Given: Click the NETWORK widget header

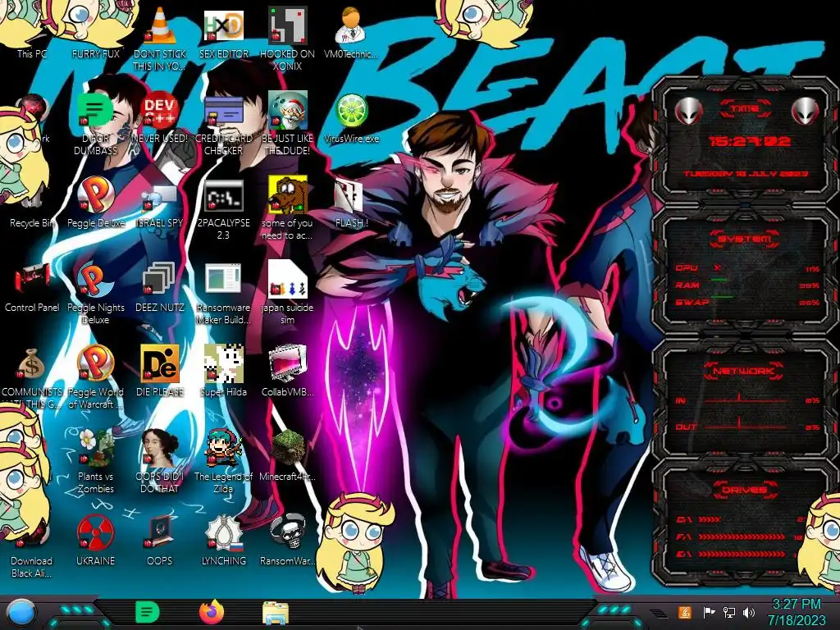Looking at the screenshot, I should (x=744, y=371).
